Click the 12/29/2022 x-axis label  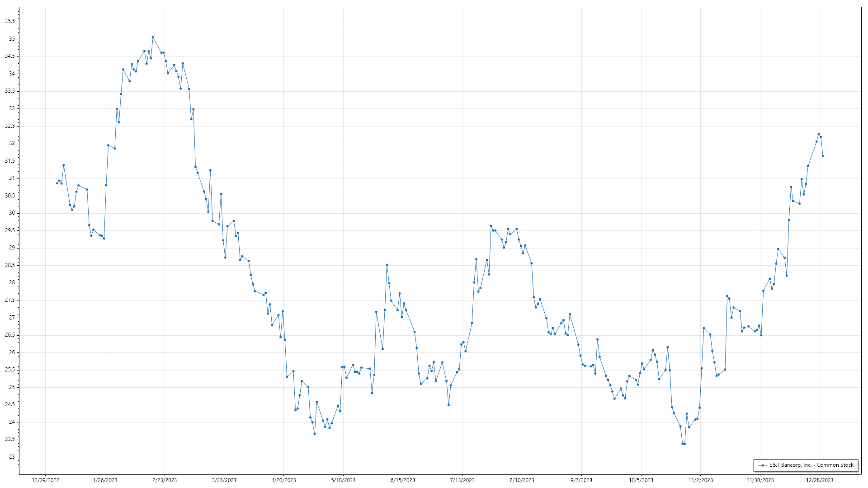coord(46,480)
